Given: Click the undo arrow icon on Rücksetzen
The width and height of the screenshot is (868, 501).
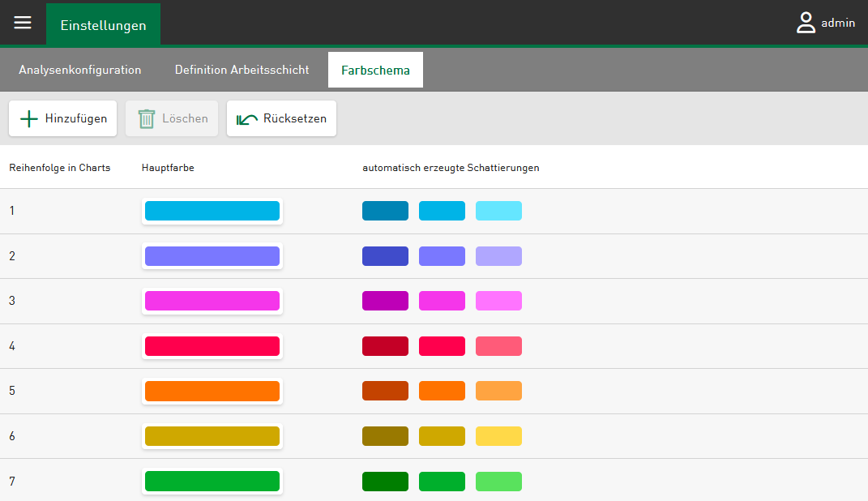Looking at the screenshot, I should tap(247, 119).
